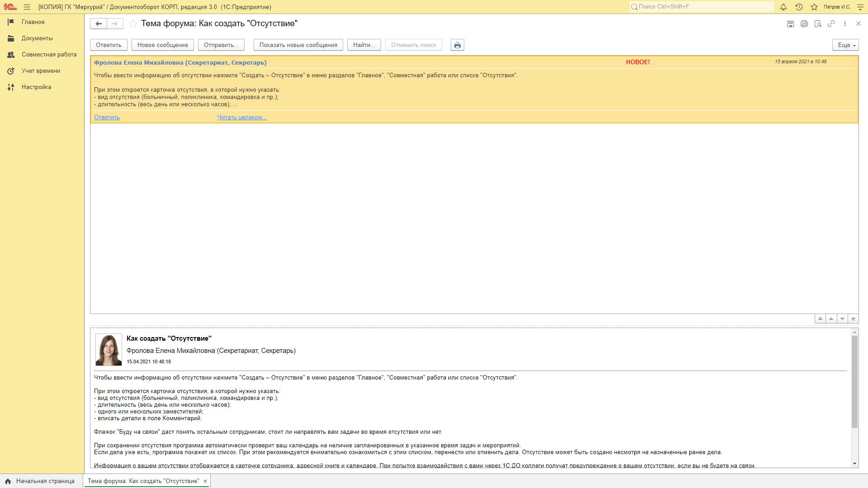Screen dimensions: 868x488
Task: Click Показать новые сообщения button
Action: coord(298,45)
